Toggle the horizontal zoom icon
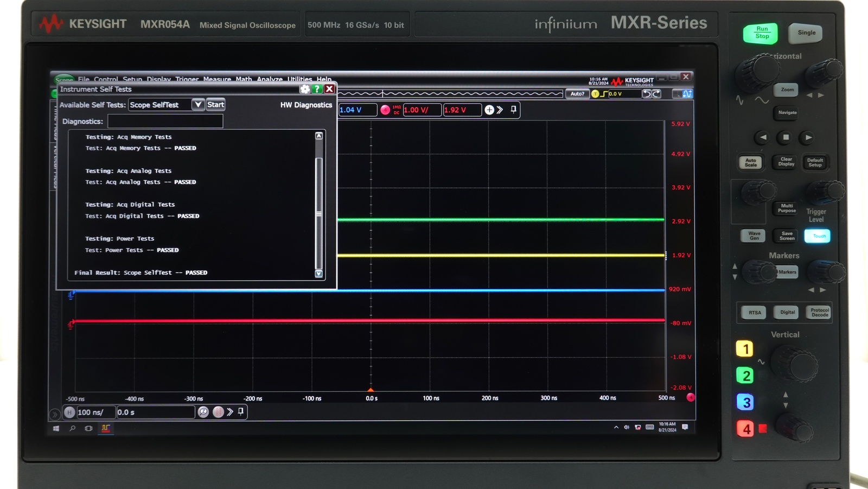The image size is (868, 489). click(203, 412)
